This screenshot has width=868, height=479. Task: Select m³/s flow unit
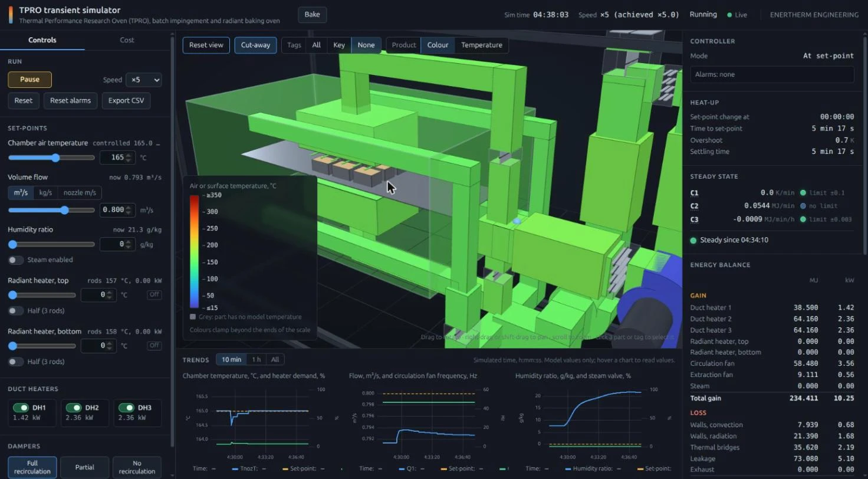21,193
